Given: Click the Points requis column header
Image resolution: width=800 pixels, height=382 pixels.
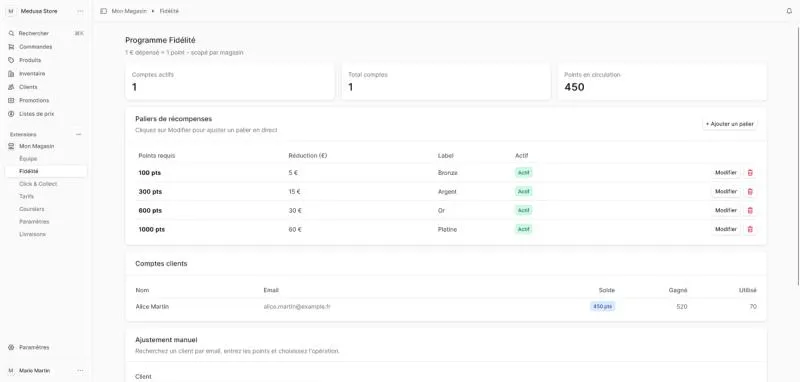Looking at the screenshot, I should (157, 156).
